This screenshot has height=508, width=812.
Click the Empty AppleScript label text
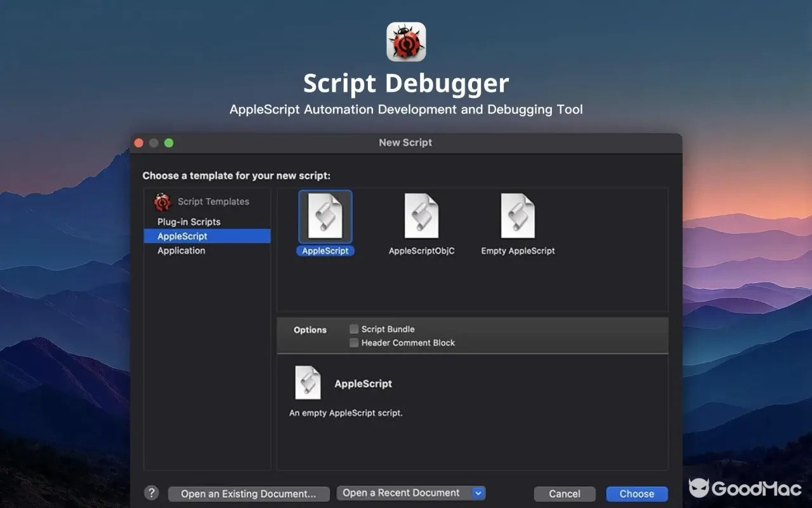518,251
